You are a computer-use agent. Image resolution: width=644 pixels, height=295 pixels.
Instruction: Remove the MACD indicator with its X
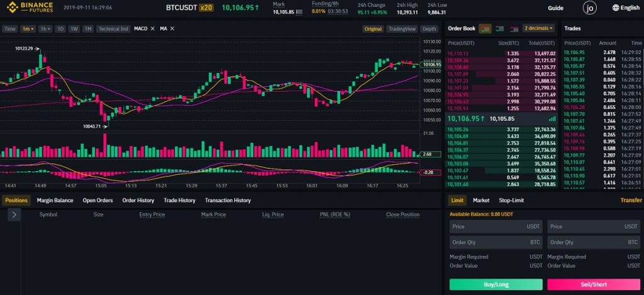click(152, 28)
